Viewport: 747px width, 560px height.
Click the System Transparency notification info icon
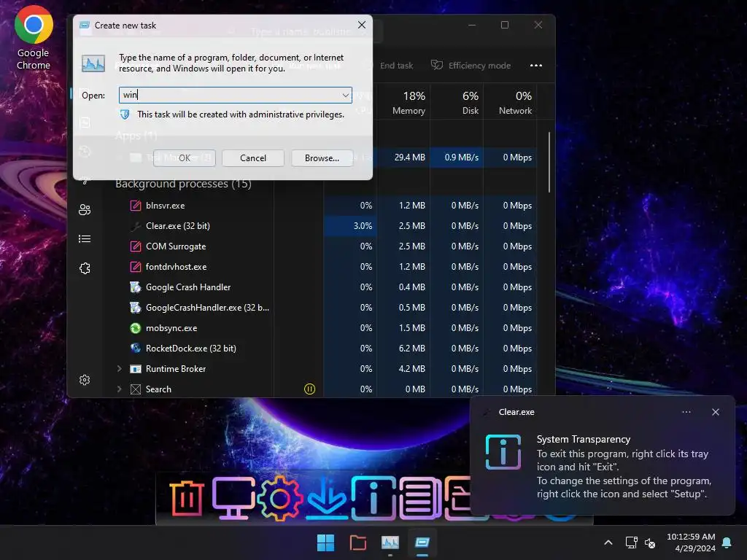click(x=503, y=452)
